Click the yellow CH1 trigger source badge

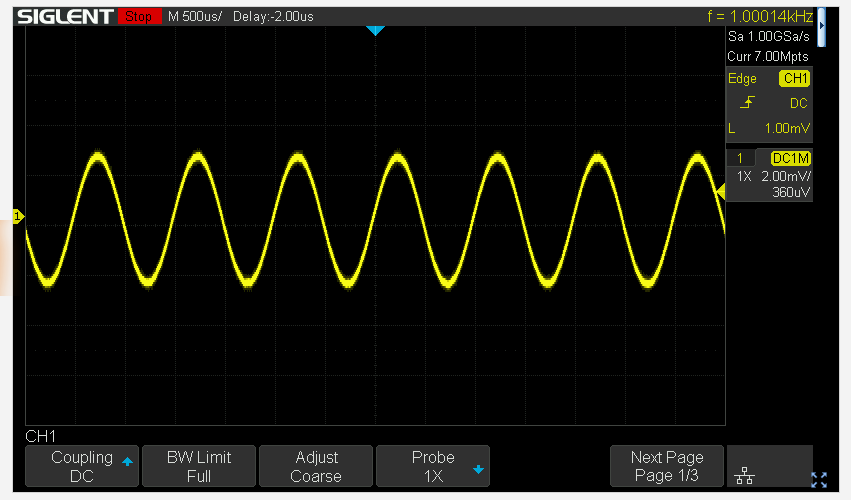[x=795, y=79]
